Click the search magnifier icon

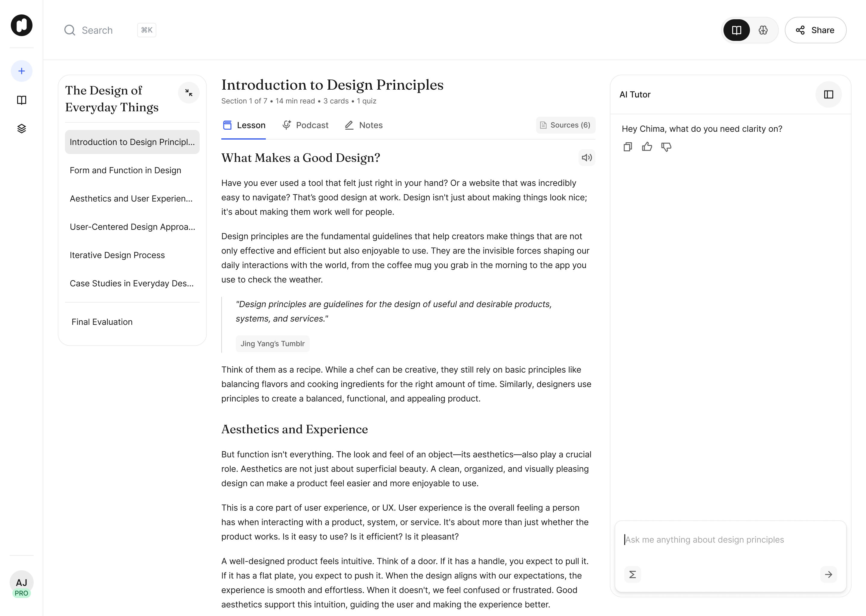70,30
